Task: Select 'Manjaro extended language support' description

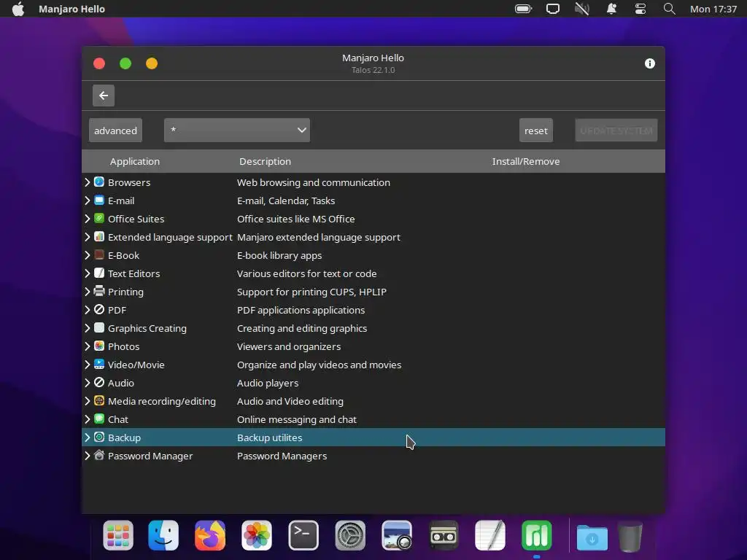Action: (319, 238)
